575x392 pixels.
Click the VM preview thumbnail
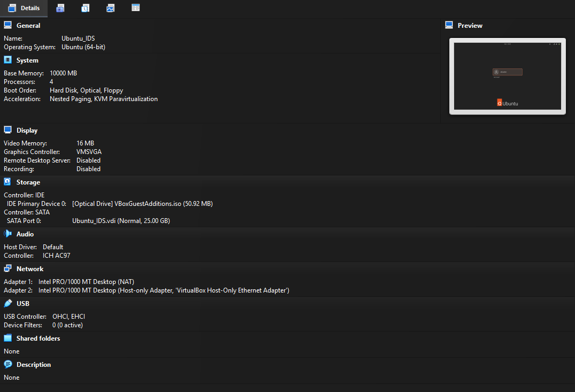[x=508, y=76]
